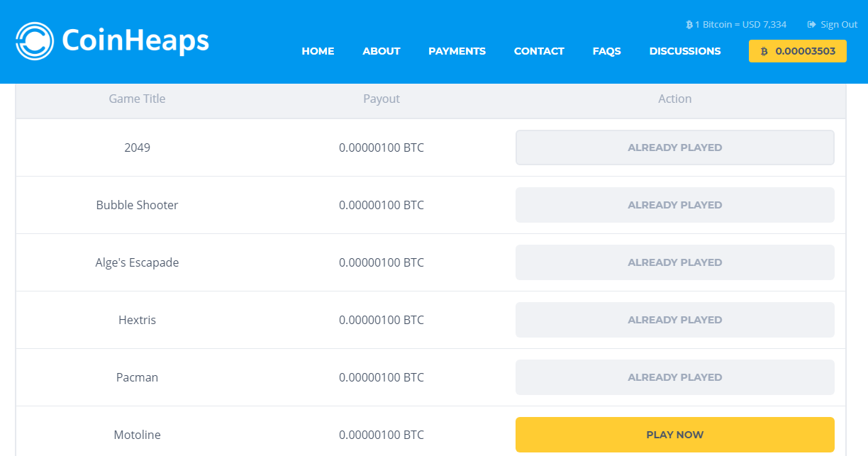The width and height of the screenshot is (868, 456).
Task: Click Already Played button for Hextris
Action: coord(674,320)
